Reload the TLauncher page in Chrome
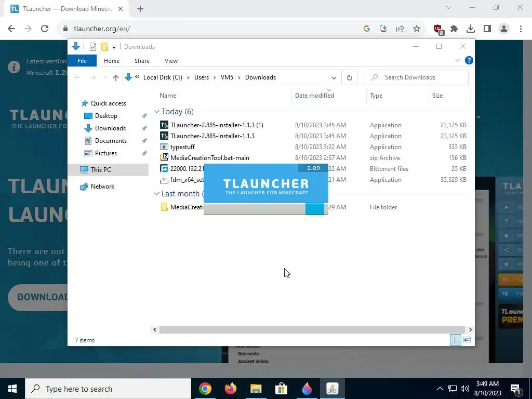This screenshot has width=532, height=399. [45, 29]
